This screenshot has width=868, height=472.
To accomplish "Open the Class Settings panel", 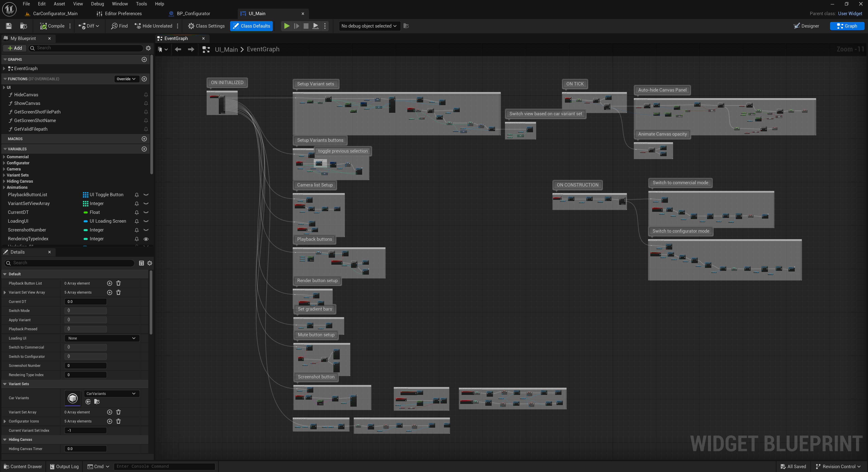I will pos(206,26).
